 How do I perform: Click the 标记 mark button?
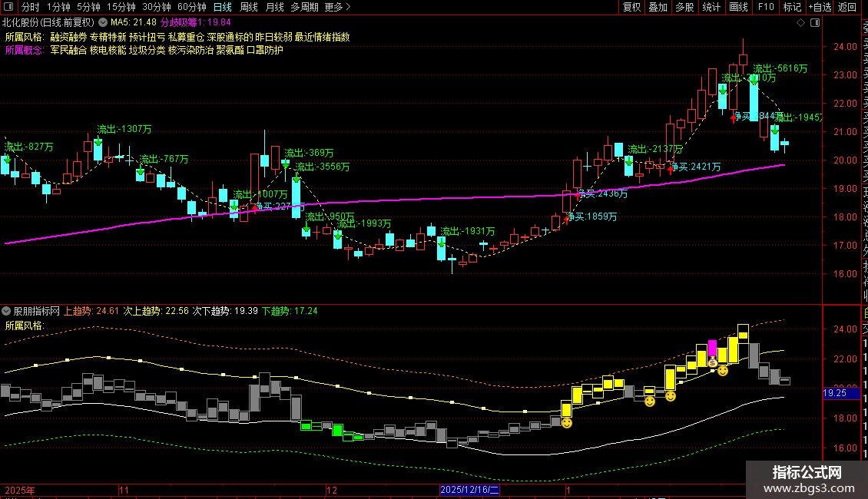(792, 7)
